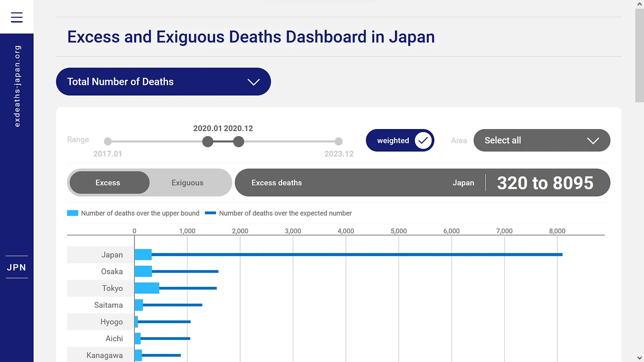This screenshot has width=644, height=362.
Task: Select the Excess tab
Action: click(x=110, y=183)
